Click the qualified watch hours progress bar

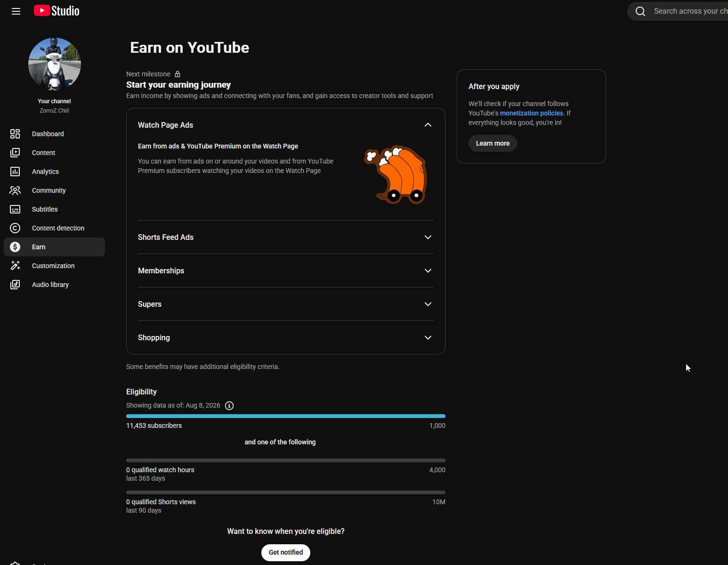286,460
